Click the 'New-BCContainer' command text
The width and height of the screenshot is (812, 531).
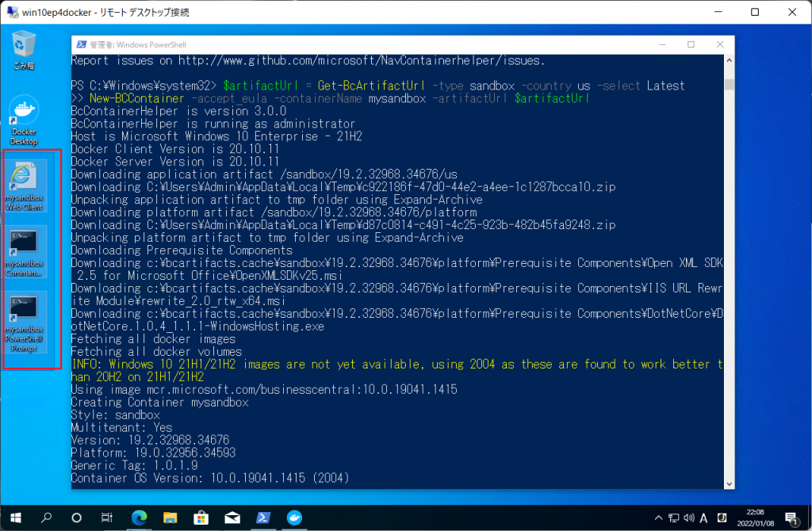pos(136,98)
